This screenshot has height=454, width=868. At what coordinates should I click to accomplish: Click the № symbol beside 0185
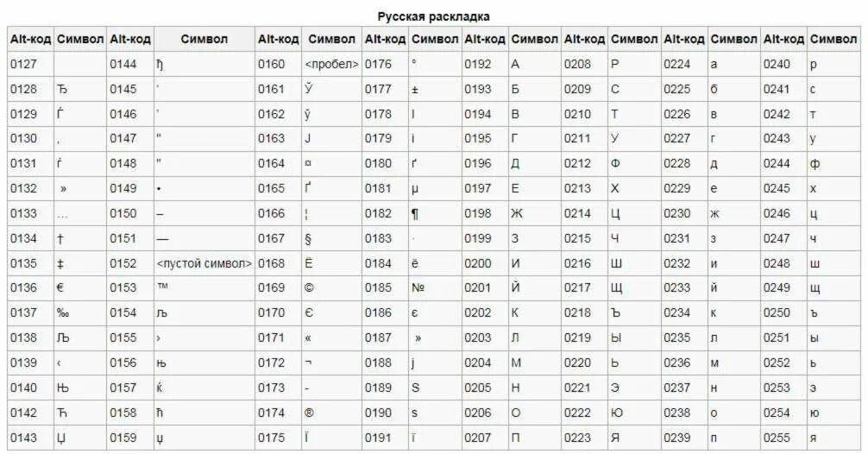pos(418,288)
